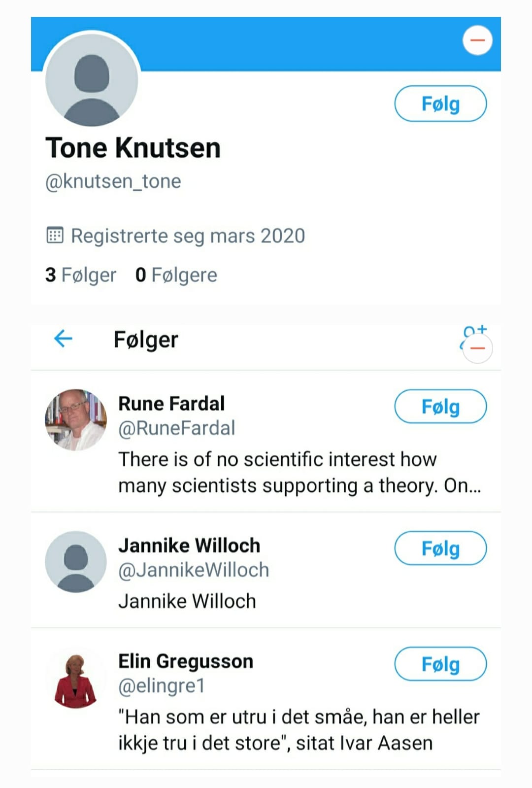Follow Jannike Willoch
Image resolution: width=532 pixels, height=788 pixels.
pyautogui.click(x=440, y=548)
